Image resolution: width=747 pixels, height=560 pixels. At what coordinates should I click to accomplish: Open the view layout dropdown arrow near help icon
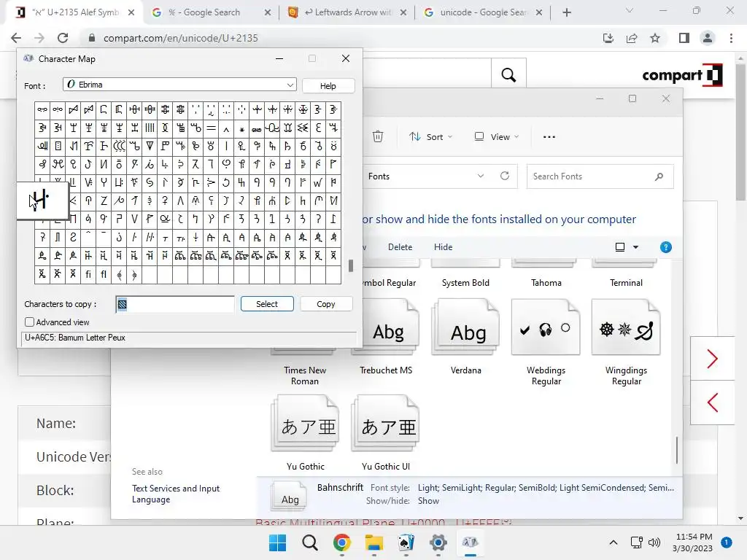[x=635, y=247]
